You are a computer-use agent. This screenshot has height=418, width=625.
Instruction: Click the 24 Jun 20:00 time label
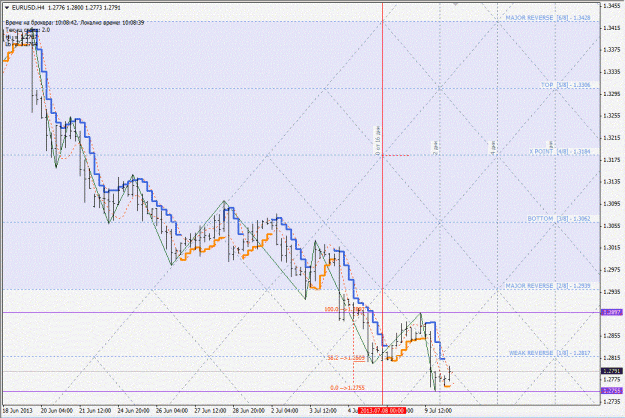[x=133, y=410]
